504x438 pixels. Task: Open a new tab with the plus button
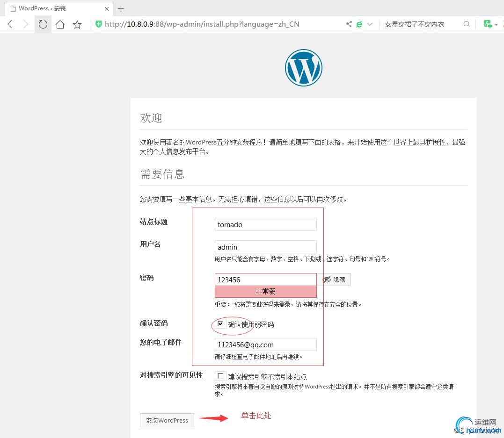coord(121,9)
